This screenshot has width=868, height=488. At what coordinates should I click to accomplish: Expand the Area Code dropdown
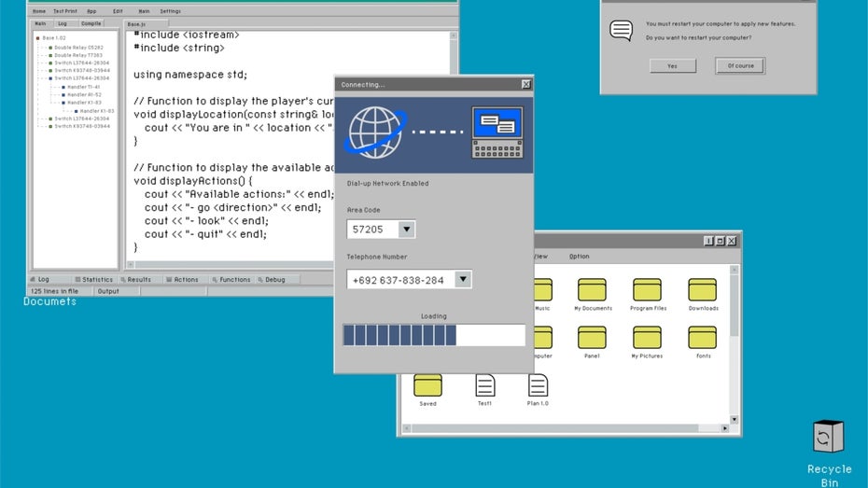[406, 229]
